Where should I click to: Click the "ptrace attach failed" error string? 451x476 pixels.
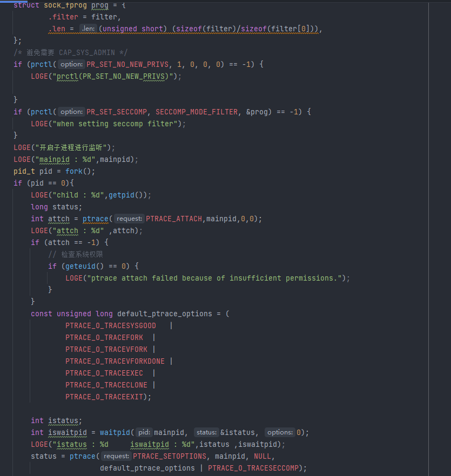(x=214, y=278)
